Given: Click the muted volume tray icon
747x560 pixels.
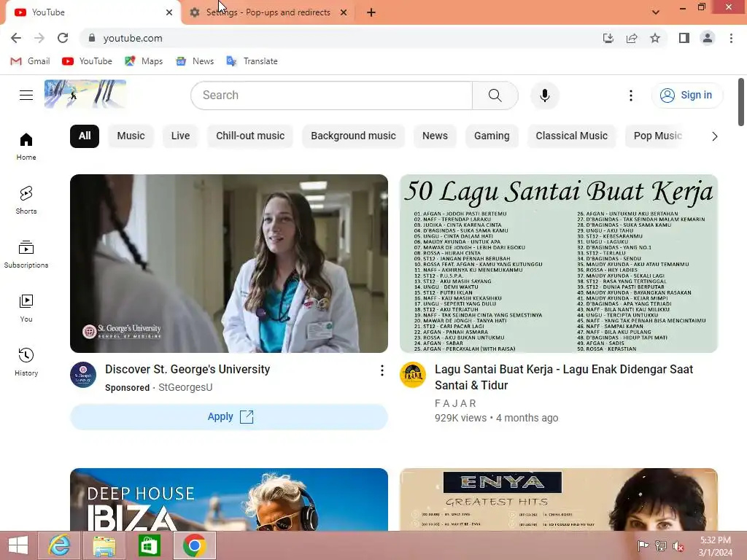Looking at the screenshot, I should [x=678, y=546].
